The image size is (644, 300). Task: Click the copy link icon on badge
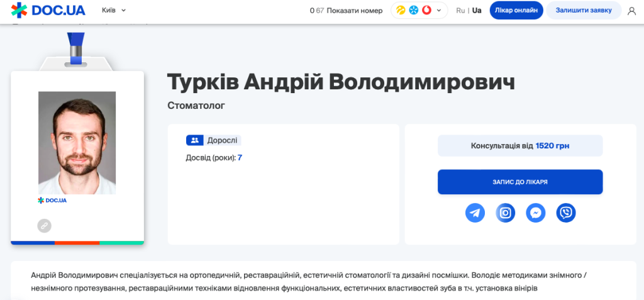click(x=44, y=225)
